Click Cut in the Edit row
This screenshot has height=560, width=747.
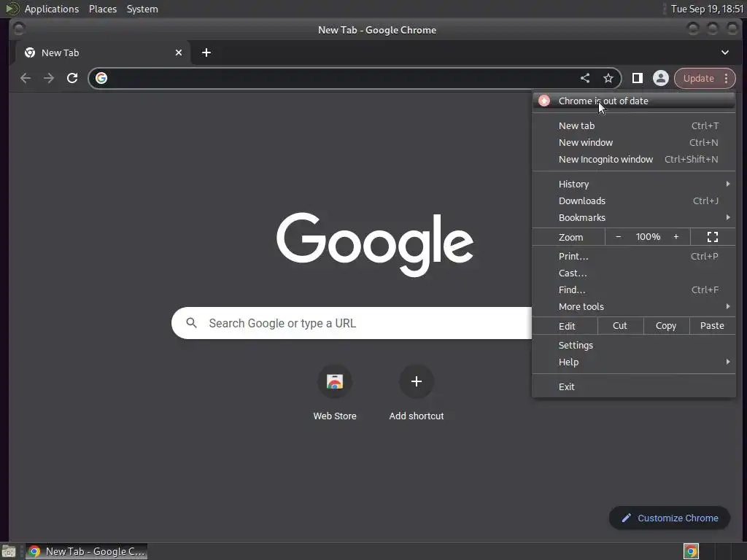point(620,326)
